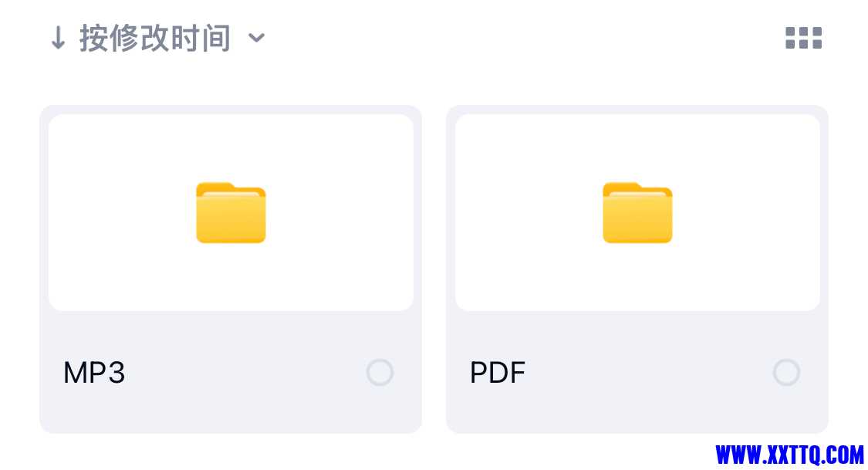This screenshot has height=470, width=868.
Task: Toggle the sort direction down arrow
Action: click(x=58, y=38)
